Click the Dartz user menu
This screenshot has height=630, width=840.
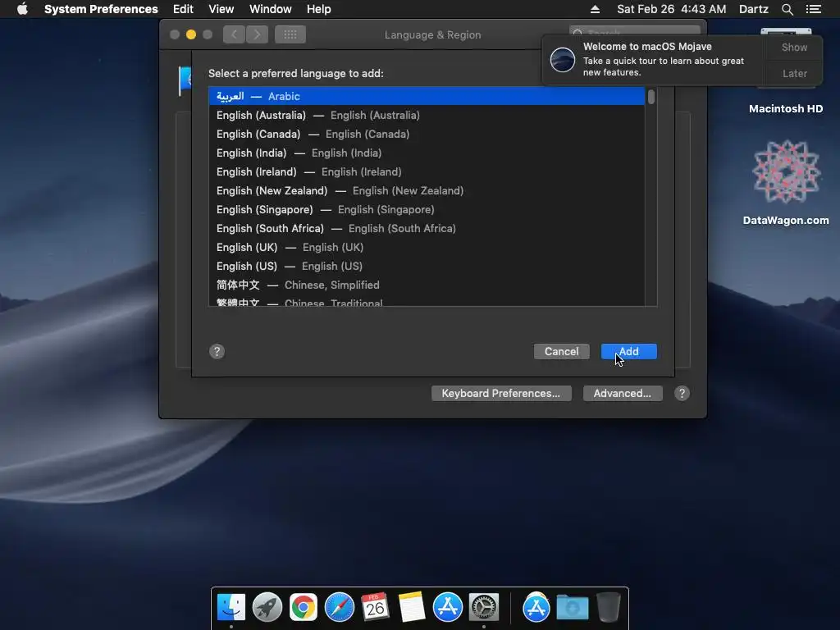coord(753,9)
